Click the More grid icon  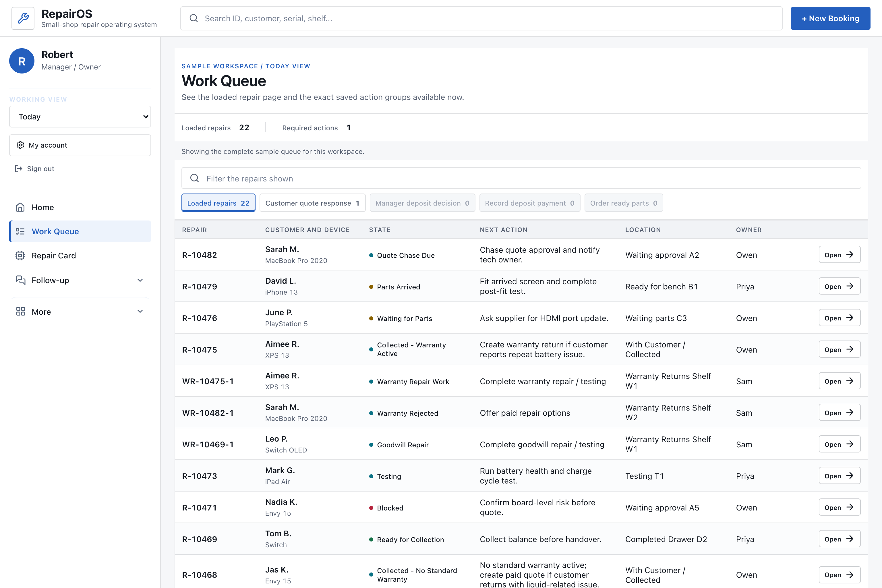[x=20, y=312]
